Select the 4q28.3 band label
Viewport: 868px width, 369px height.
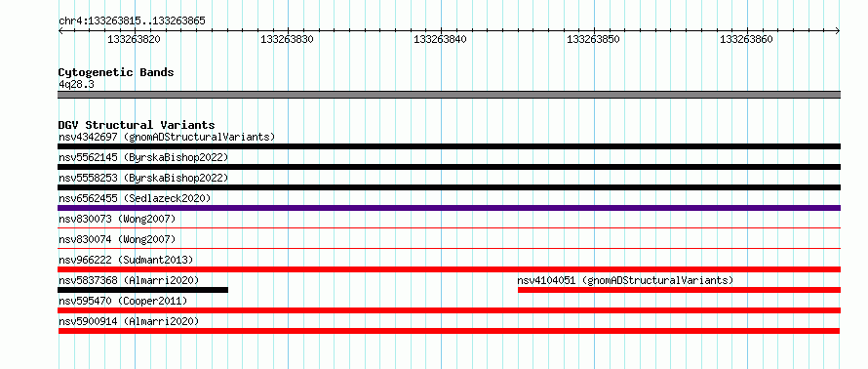pos(76,84)
